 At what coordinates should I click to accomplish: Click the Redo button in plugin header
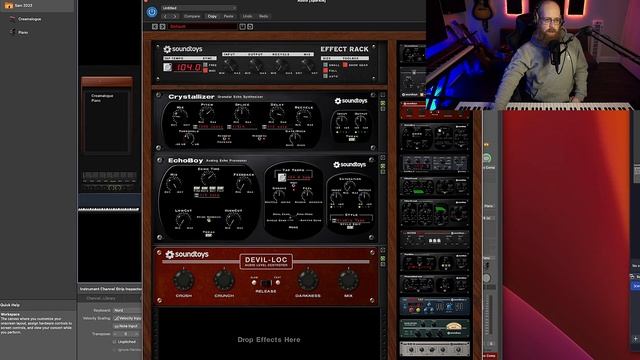coord(264,16)
